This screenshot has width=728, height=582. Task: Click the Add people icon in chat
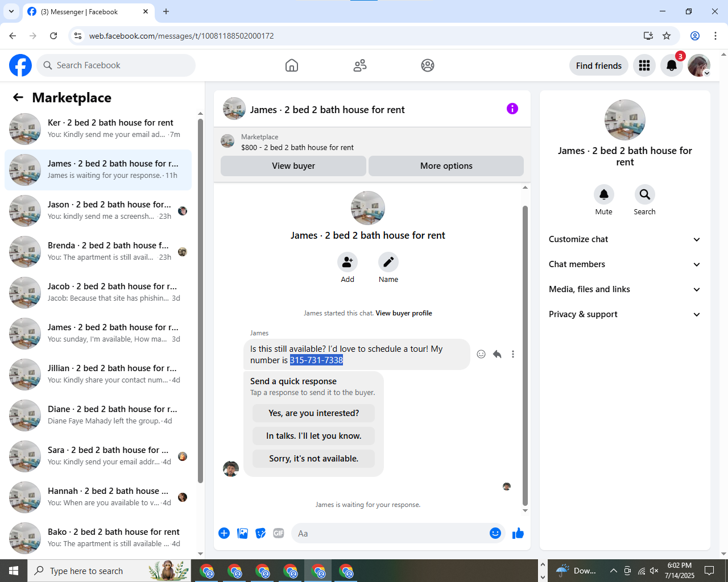coord(348,262)
